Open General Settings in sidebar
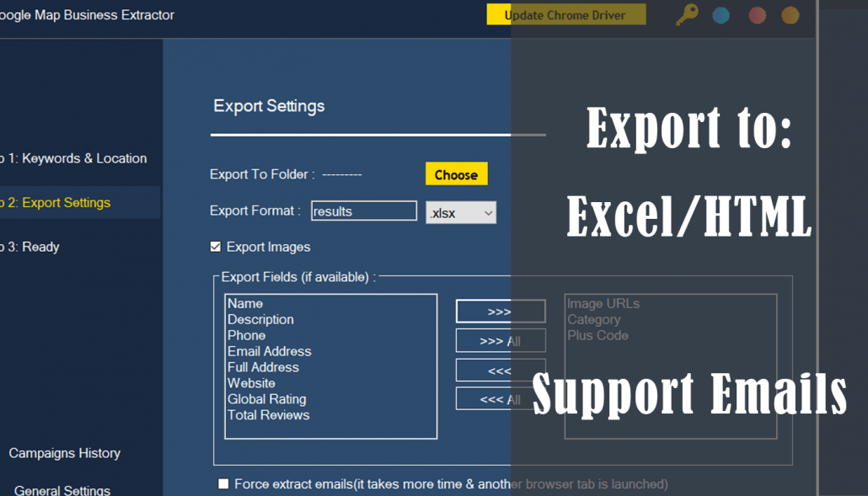The width and height of the screenshot is (868, 496). 62,489
